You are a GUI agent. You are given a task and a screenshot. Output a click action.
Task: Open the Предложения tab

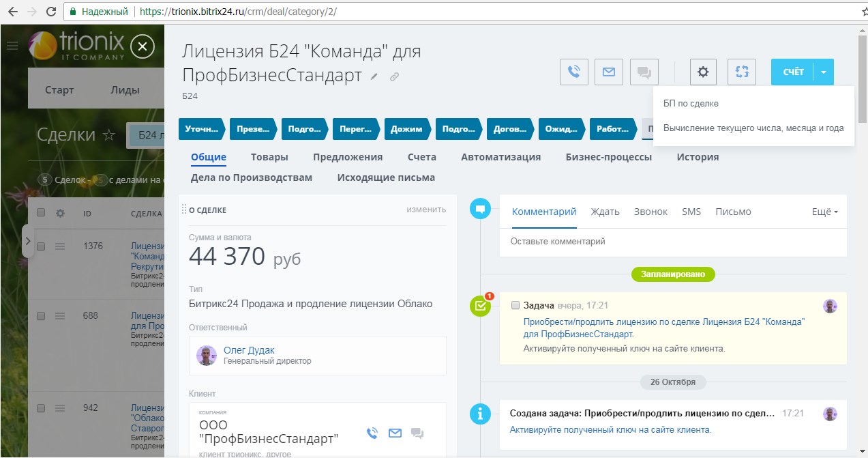pyautogui.click(x=348, y=157)
